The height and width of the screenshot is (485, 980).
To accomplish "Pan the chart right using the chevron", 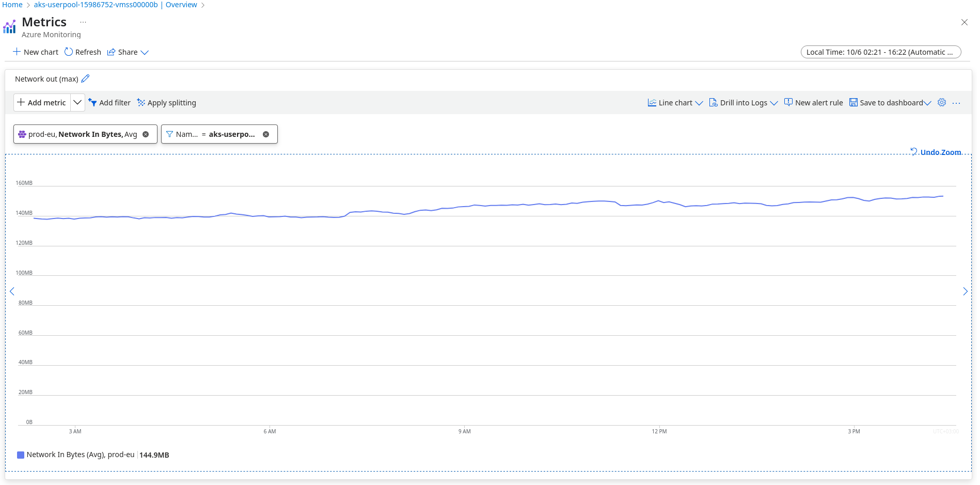I will (x=966, y=291).
